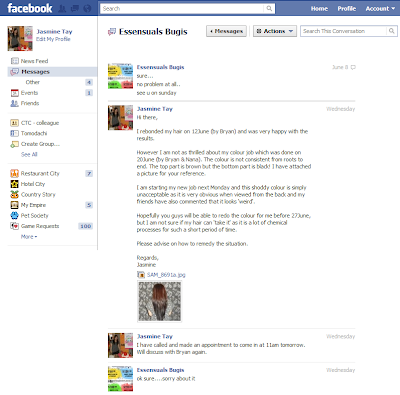Click Jasmine Tay avatar on long message
400x395 pixels.
(x=120, y=118)
